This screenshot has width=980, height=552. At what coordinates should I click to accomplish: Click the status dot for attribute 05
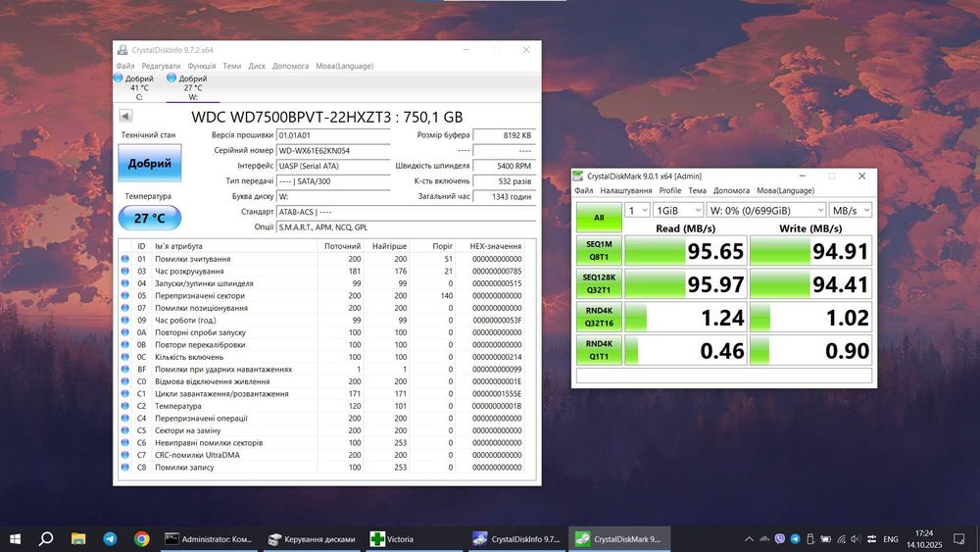tap(125, 295)
